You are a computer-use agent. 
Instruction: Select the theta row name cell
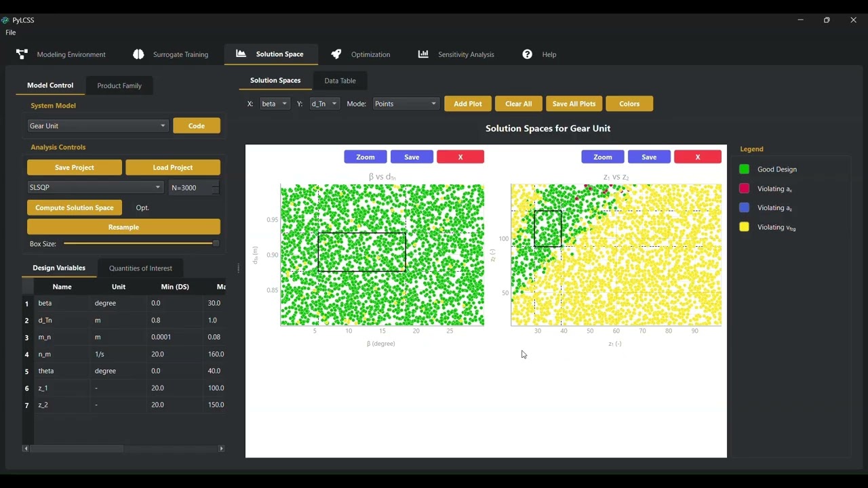(x=62, y=371)
